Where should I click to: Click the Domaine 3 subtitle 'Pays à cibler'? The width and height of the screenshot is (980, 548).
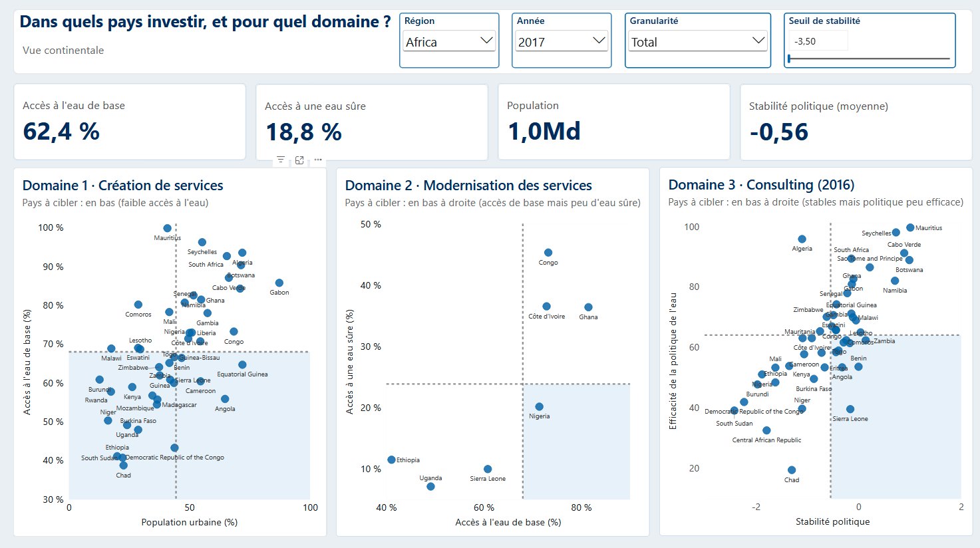click(816, 202)
